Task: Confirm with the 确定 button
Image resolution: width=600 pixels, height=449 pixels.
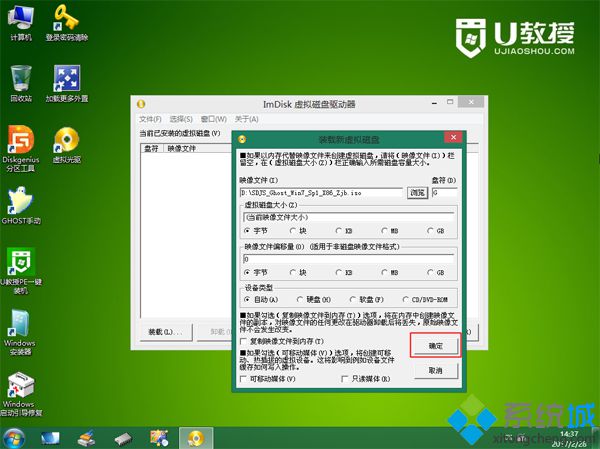Action: (435, 346)
